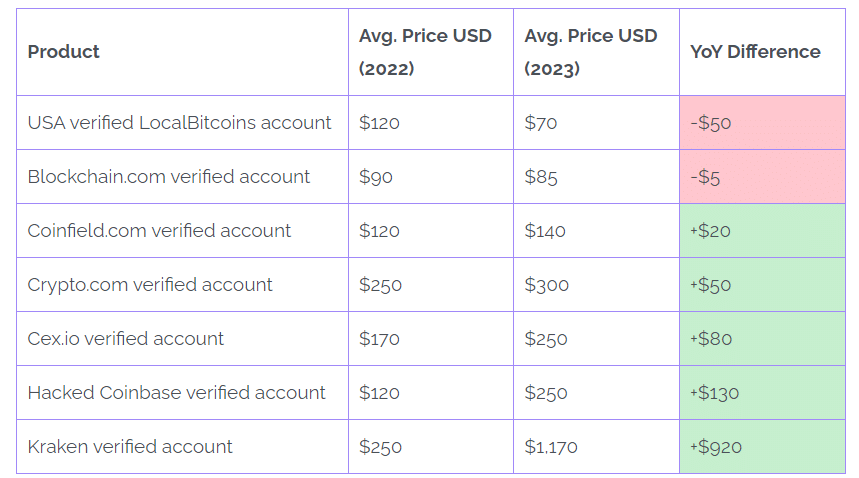The image size is (859, 478).
Task: Click the red -$5 difference cell
Action: [x=705, y=177]
